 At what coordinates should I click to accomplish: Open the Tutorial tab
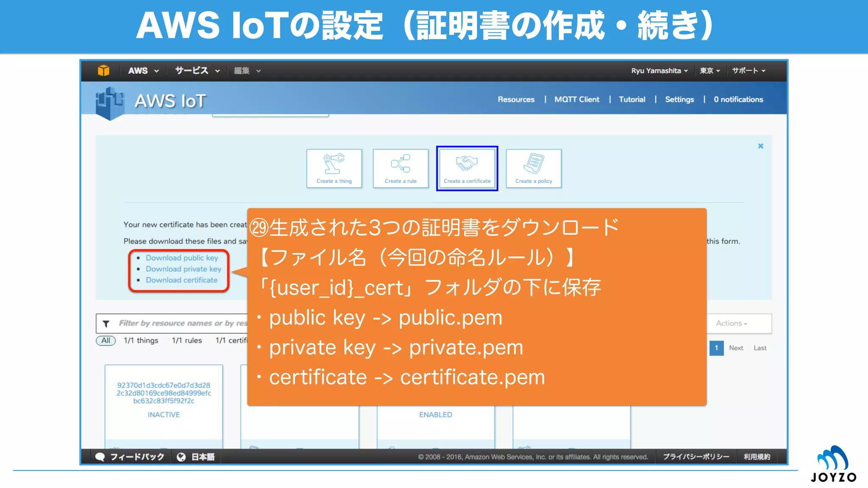(x=632, y=99)
